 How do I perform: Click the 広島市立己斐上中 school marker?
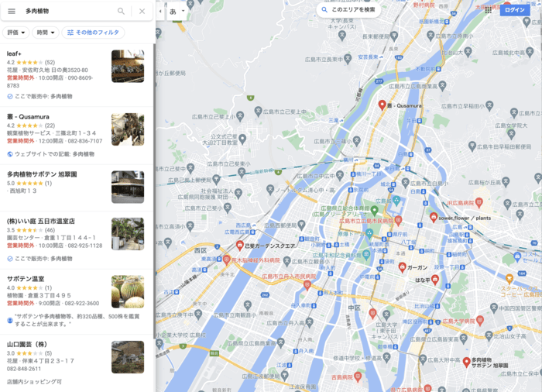point(258,111)
